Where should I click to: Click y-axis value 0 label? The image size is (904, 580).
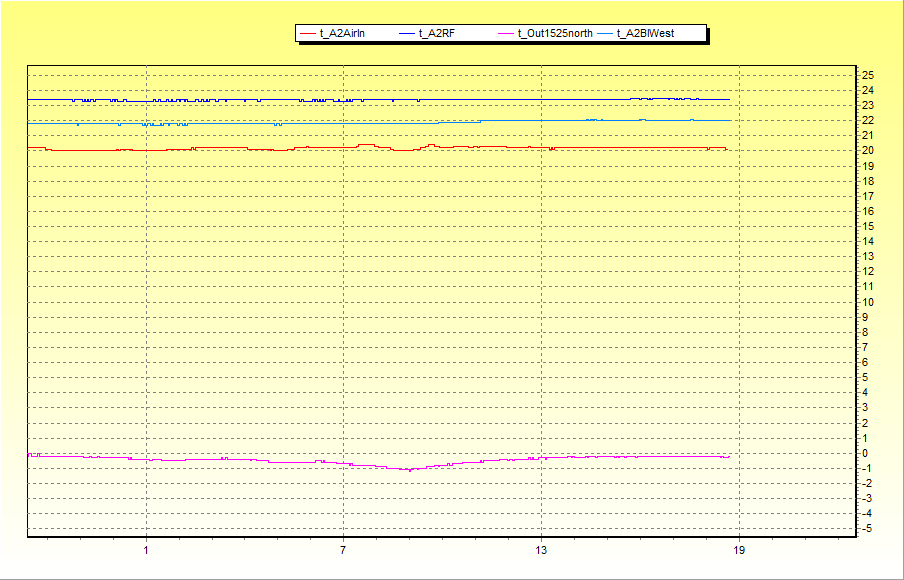pyautogui.click(x=865, y=453)
